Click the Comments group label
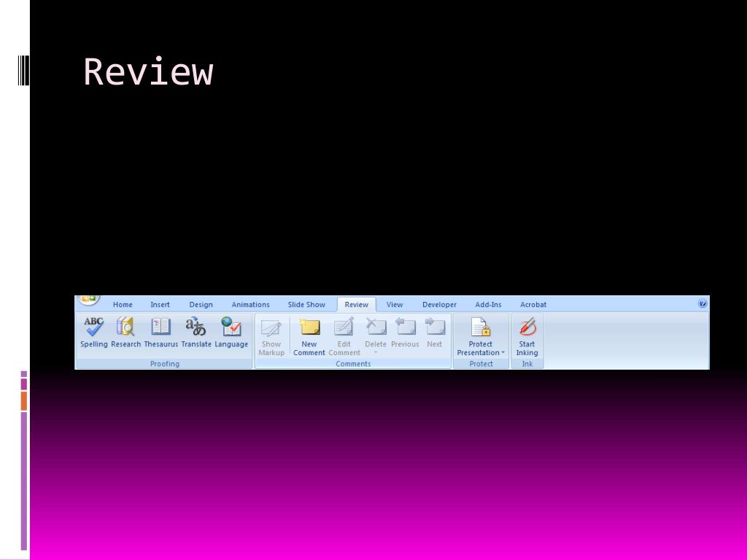 coord(353,364)
